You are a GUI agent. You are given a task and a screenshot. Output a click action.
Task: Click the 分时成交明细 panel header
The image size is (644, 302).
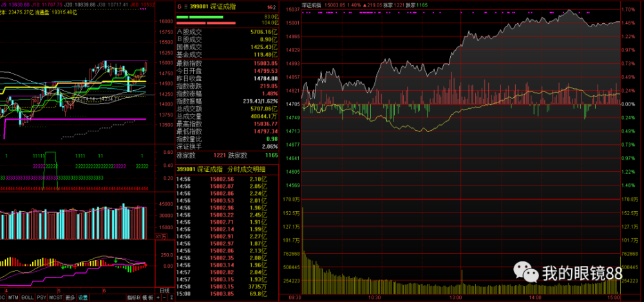click(x=227, y=169)
